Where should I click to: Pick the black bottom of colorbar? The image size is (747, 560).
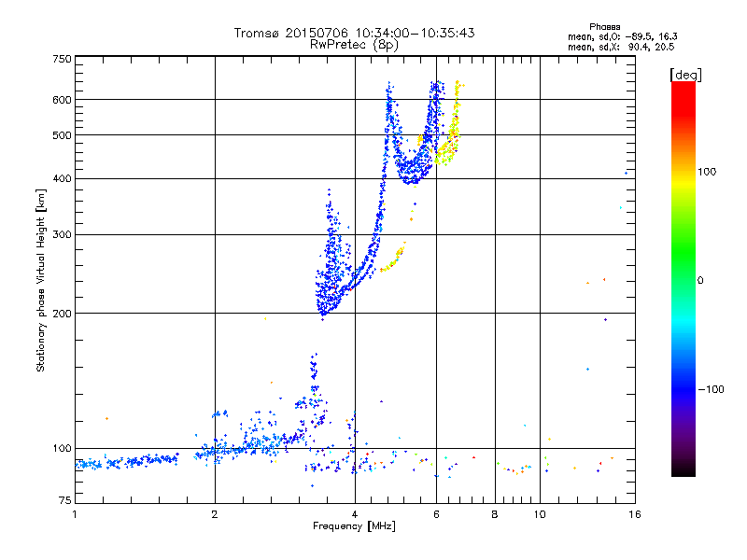coord(684,469)
